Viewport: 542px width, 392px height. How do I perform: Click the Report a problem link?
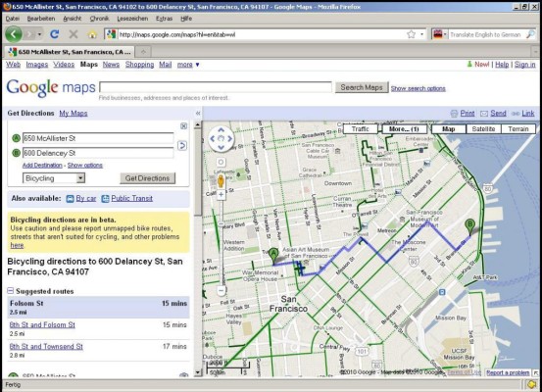click(x=508, y=372)
